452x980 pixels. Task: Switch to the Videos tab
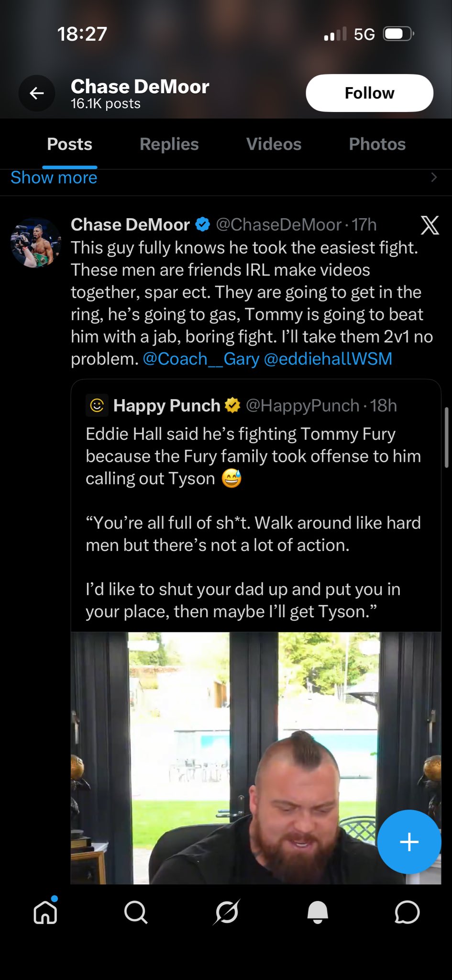pyautogui.click(x=274, y=144)
